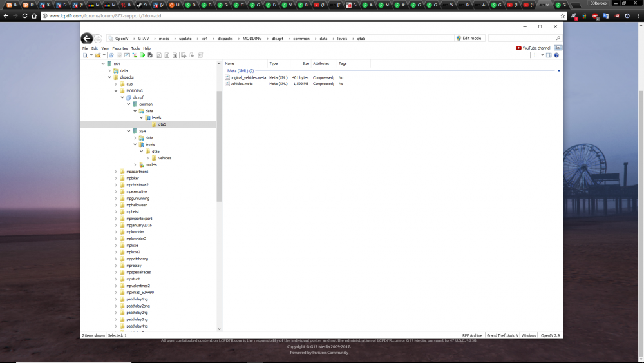Viewport: 644px width, 363px height.
Task: Click the original_vehicles.meta file icon
Action: tap(227, 77)
